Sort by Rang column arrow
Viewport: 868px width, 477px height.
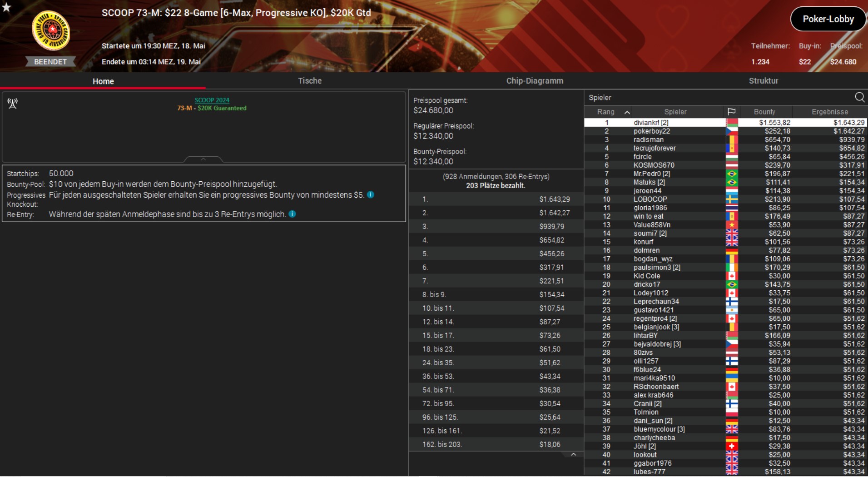[x=627, y=112]
